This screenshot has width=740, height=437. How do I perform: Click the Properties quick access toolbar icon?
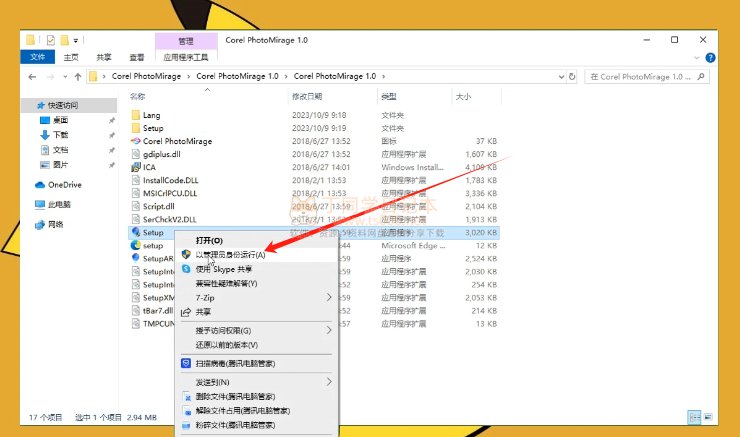tap(50, 40)
